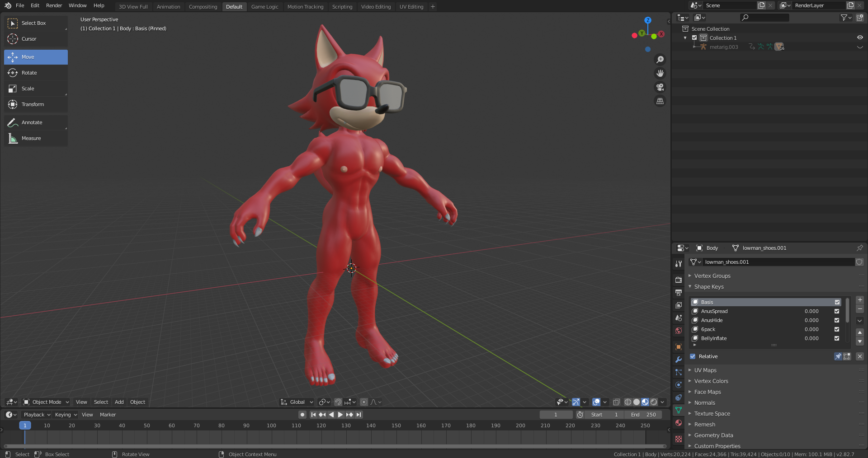
Task: Open the Keying popover in timeline
Action: tap(66, 415)
